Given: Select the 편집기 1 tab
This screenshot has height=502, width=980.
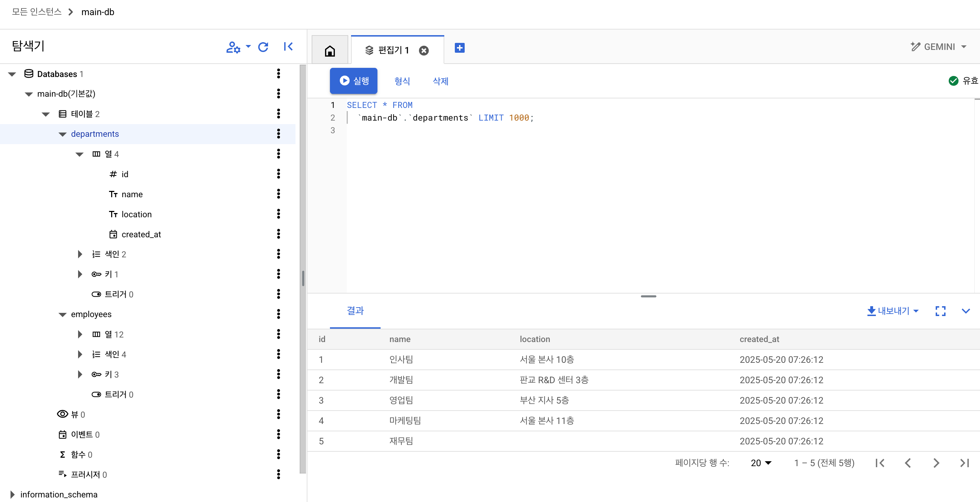Looking at the screenshot, I should (x=393, y=50).
